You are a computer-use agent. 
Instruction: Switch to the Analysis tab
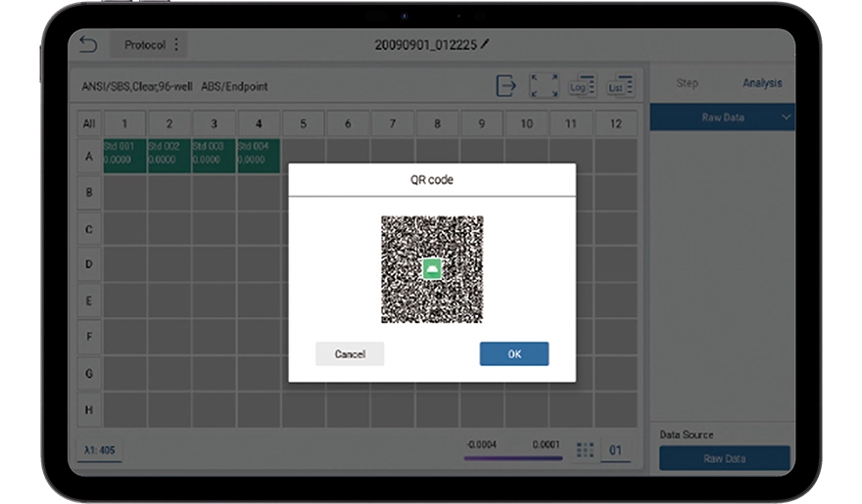coord(762,83)
